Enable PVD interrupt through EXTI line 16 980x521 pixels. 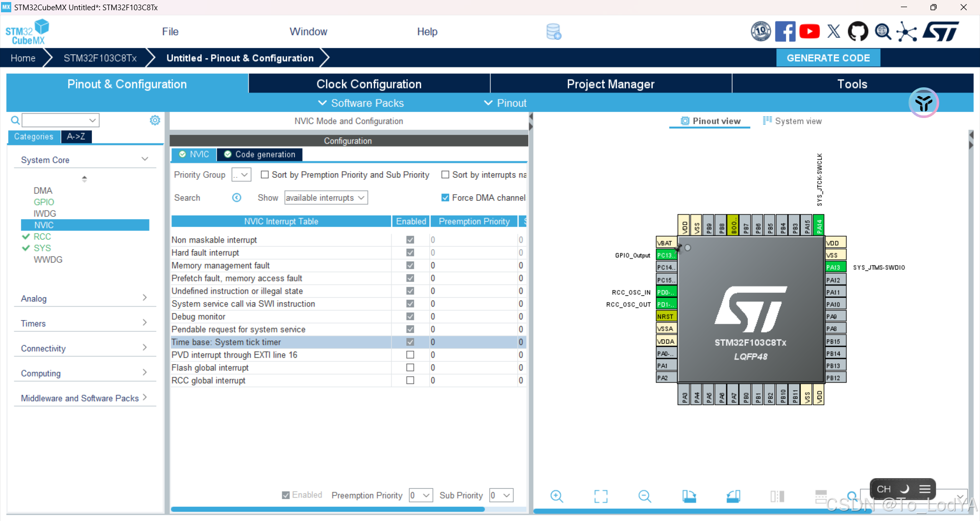tap(410, 354)
